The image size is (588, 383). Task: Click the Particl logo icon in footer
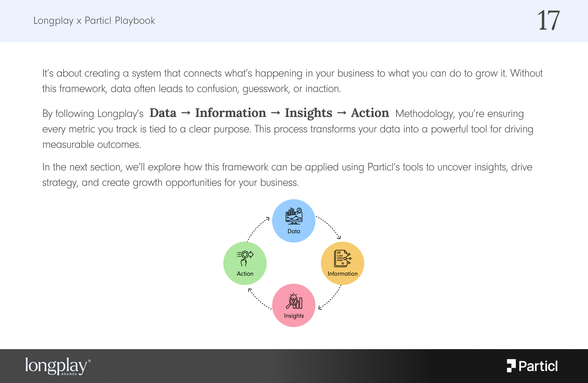tap(511, 366)
